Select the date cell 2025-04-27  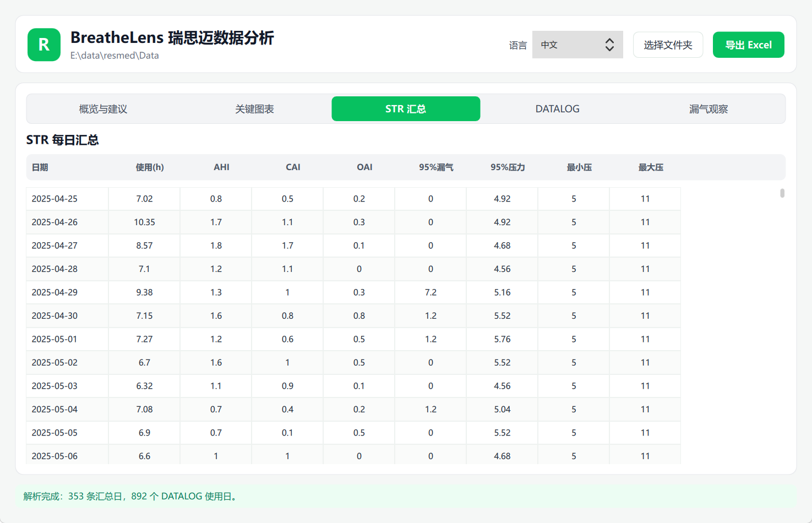coord(67,246)
